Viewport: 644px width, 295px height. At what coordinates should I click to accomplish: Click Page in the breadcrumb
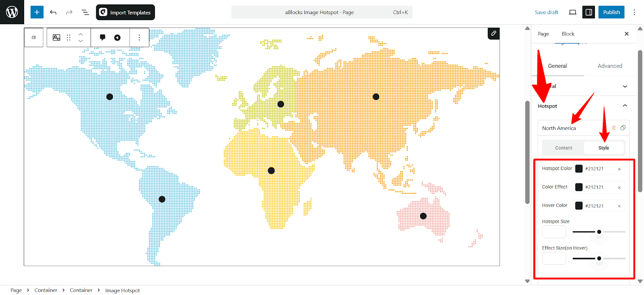16,290
